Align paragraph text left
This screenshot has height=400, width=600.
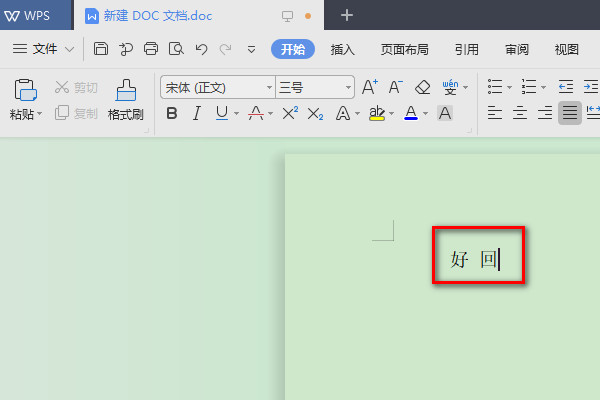495,113
